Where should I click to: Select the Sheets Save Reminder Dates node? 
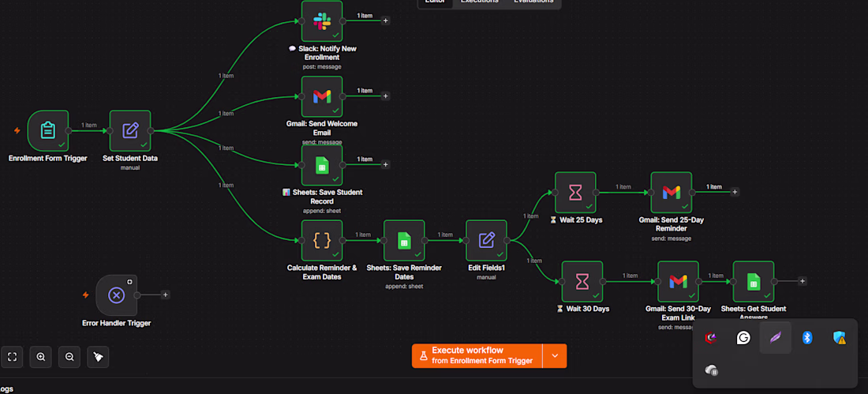tap(404, 241)
